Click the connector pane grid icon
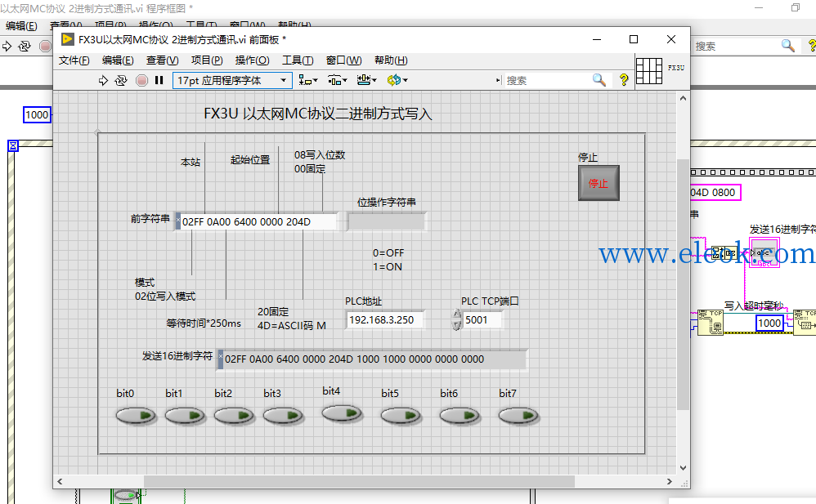Image resolution: width=816 pixels, height=504 pixels. [x=649, y=71]
